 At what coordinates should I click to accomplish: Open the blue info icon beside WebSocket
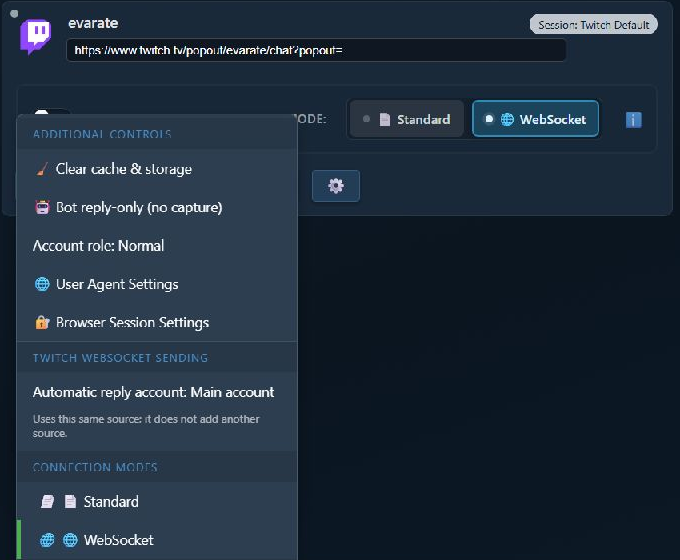click(x=634, y=120)
